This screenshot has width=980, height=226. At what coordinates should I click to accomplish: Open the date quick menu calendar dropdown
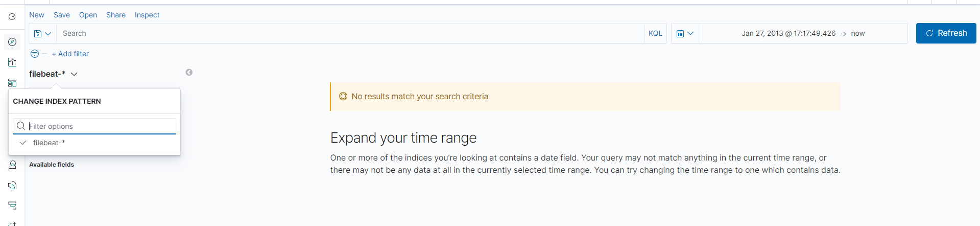[685, 33]
